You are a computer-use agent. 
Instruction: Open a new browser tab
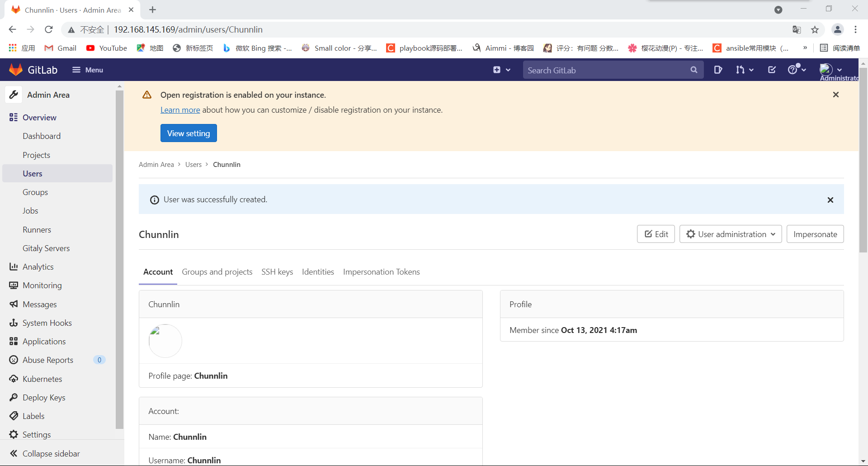[x=153, y=10]
